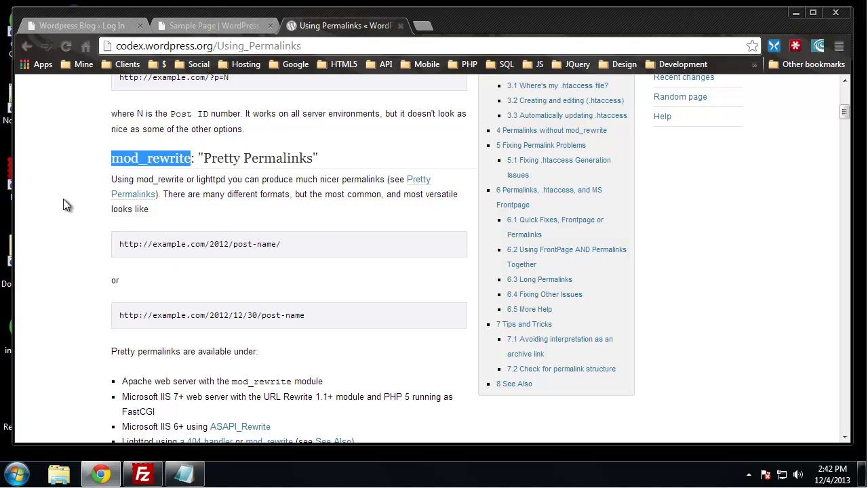The image size is (868, 488).
Task: Open the Mobile bookmarks folder
Action: coord(420,64)
